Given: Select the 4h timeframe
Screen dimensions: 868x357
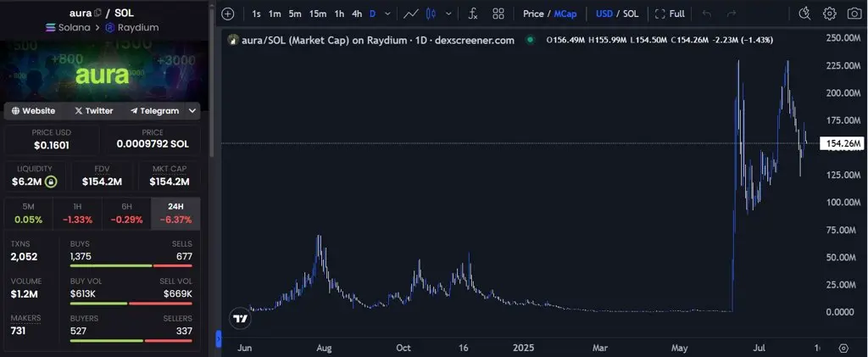Looking at the screenshot, I should [x=357, y=14].
